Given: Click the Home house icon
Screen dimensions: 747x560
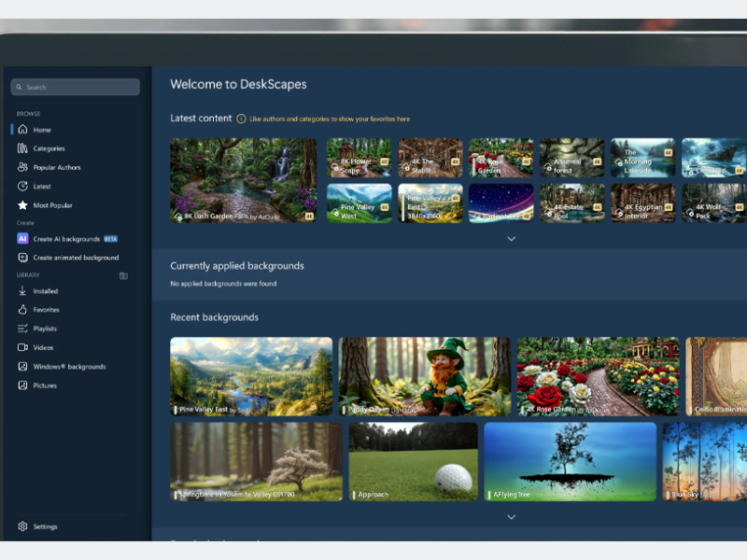Looking at the screenshot, I should click(22, 130).
